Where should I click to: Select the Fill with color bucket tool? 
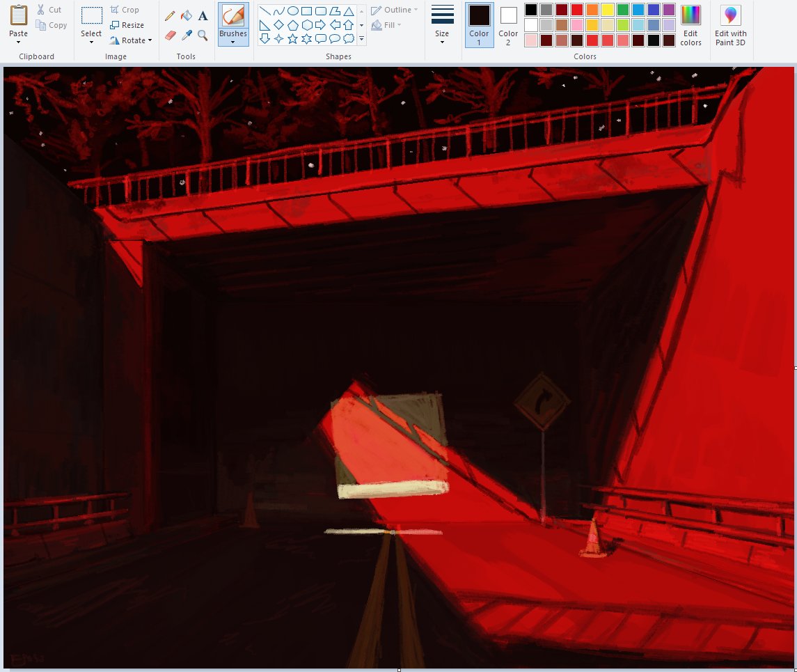click(187, 16)
